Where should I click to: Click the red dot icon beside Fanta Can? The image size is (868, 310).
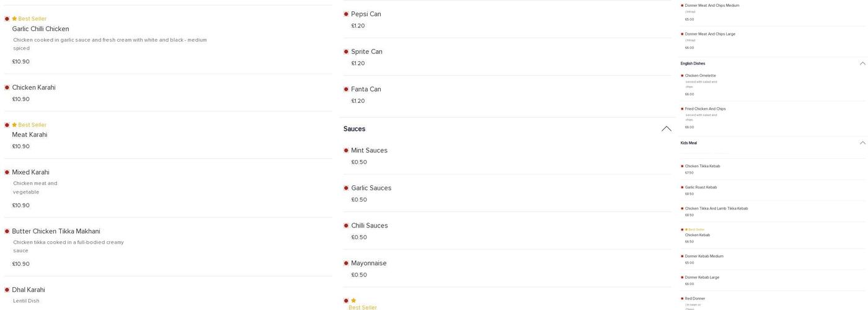point(346,89)
